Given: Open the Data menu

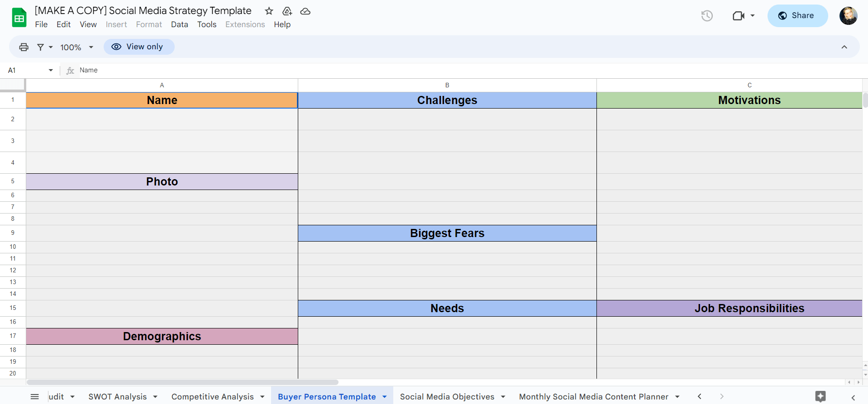Looking at the screenshot, I should point(179,24).
